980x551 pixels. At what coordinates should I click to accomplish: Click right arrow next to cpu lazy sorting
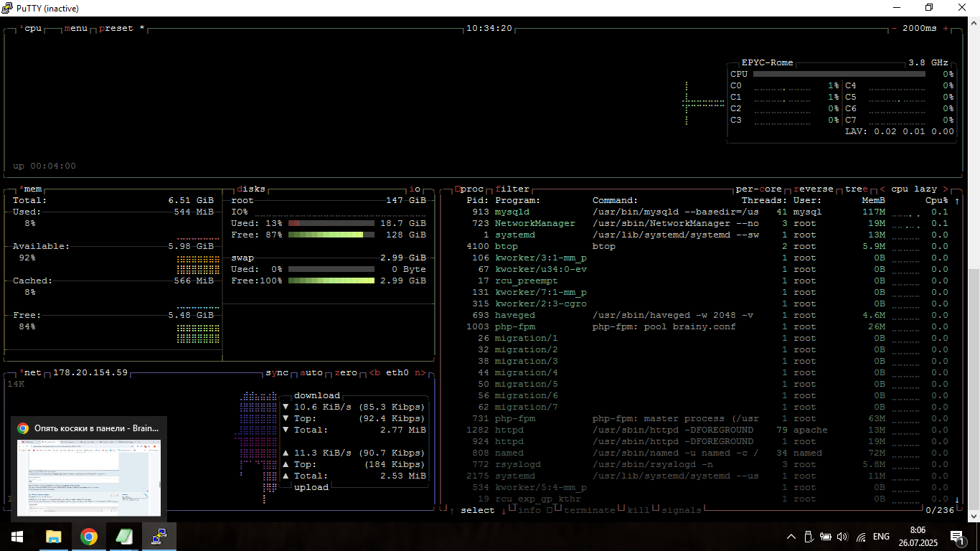click(x=945, y=189)
